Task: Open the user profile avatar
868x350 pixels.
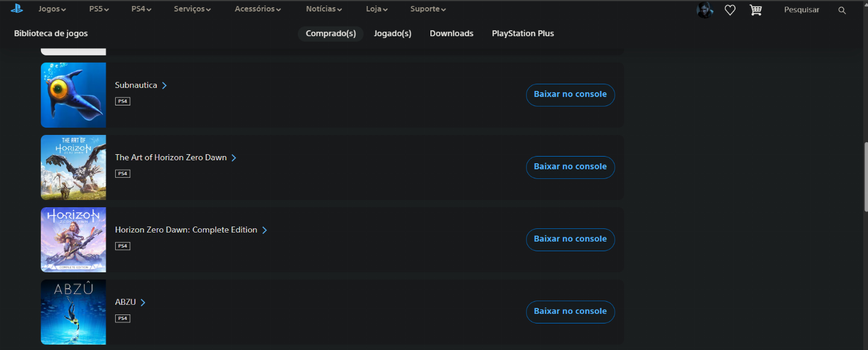Action: tap(705, 10)
